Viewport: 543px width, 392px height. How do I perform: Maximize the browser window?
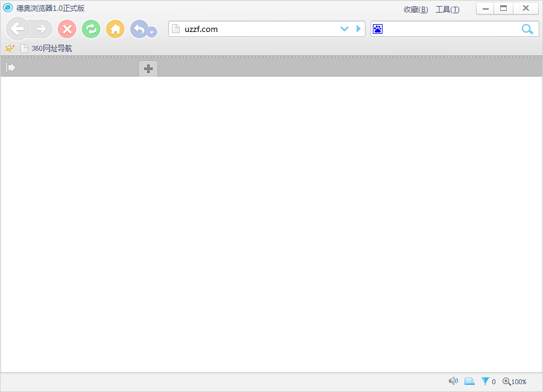[504, 8]
